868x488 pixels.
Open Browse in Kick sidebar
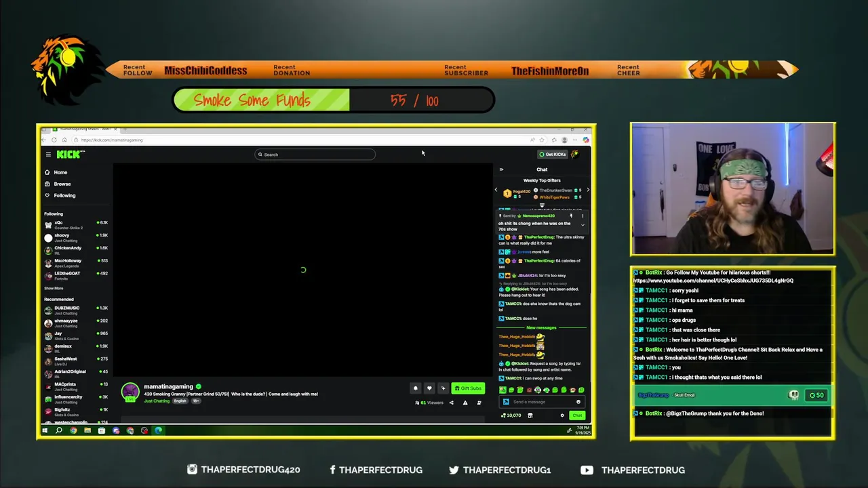(x=58, y=184)
